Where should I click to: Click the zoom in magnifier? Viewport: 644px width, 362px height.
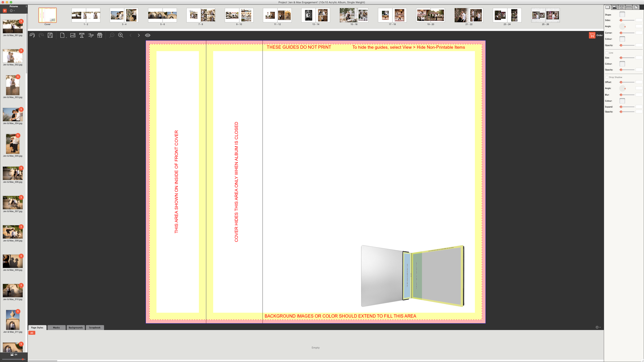tap(121, 35)
